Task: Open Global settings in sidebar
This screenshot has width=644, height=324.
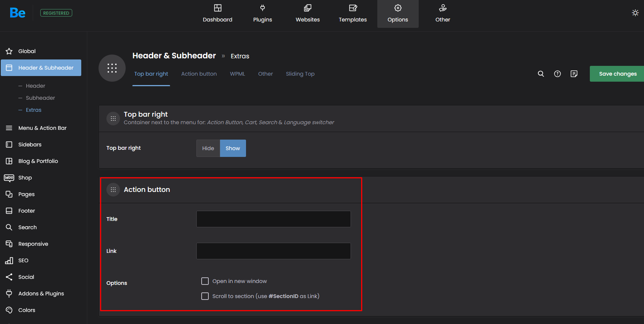Action: [x=41, y=51]
